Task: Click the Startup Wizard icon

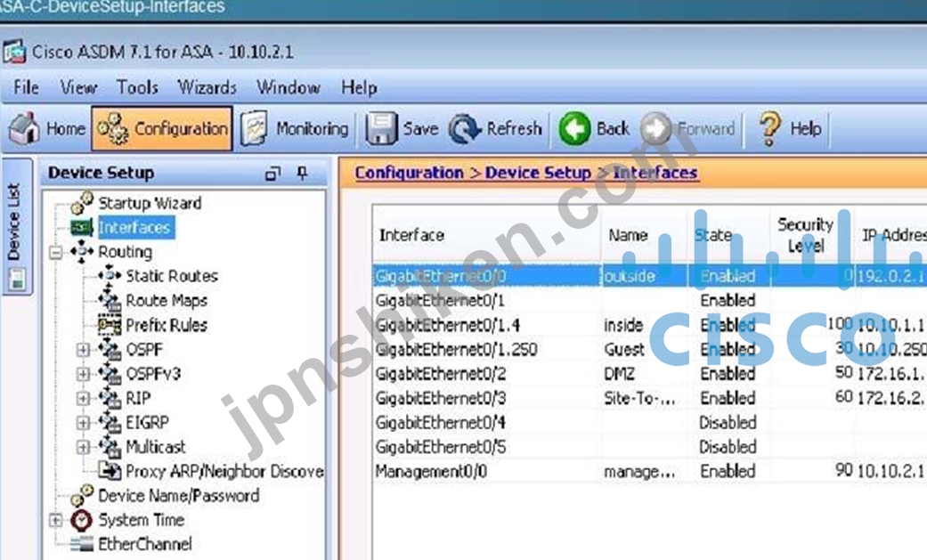Action: pos(82,203)
